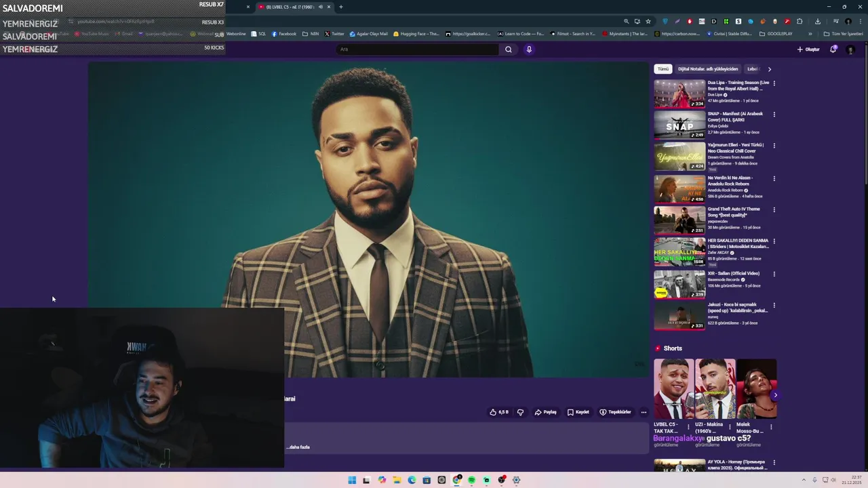Screen dimensions: 868x488
Task: Click the Oluştur create button
Action: [x=808, y=49]
